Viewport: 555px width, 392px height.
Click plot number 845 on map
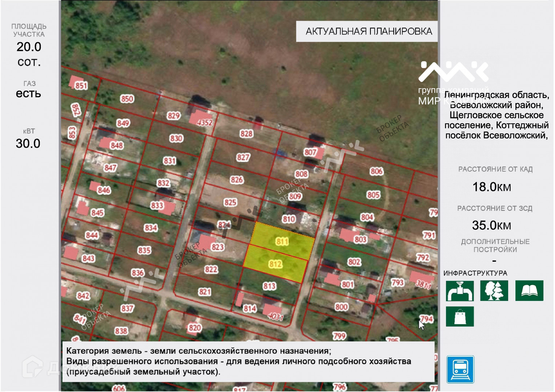98,212
